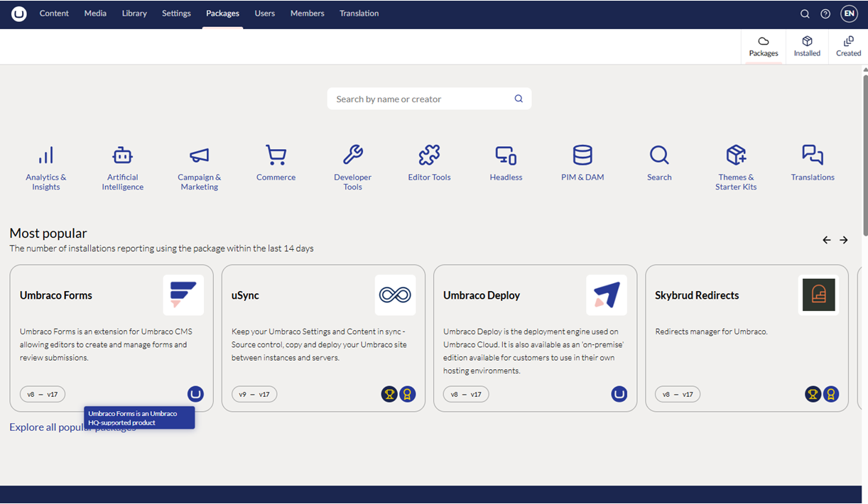The image size is (868, 504).
Task: Go to the Media section
Action: (95, 13)
